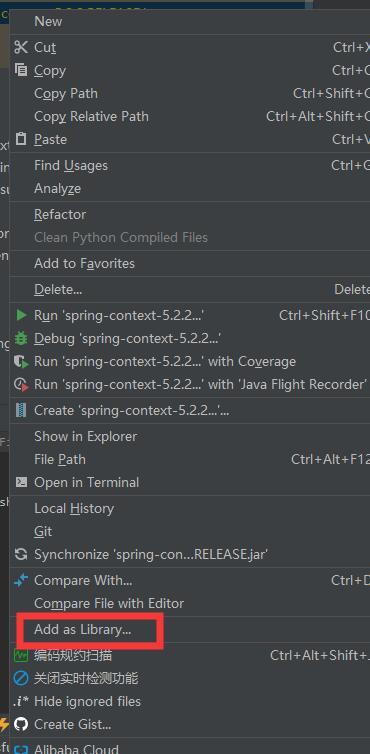370x754 pixels.
Task: Click the Copy icon in menu
Action: tap(21, 70)
